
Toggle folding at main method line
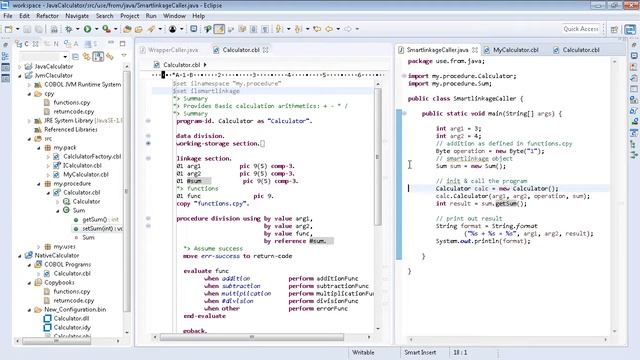404,113
